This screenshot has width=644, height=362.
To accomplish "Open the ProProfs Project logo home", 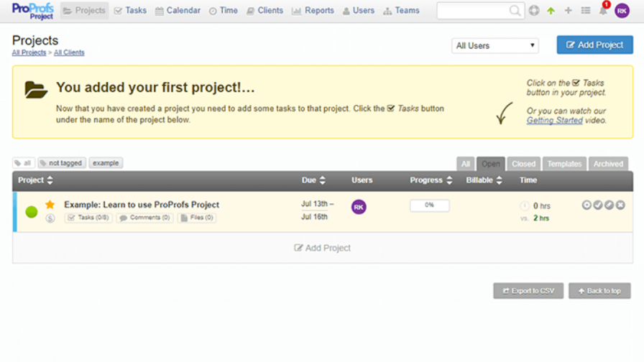I will [33, 11].
